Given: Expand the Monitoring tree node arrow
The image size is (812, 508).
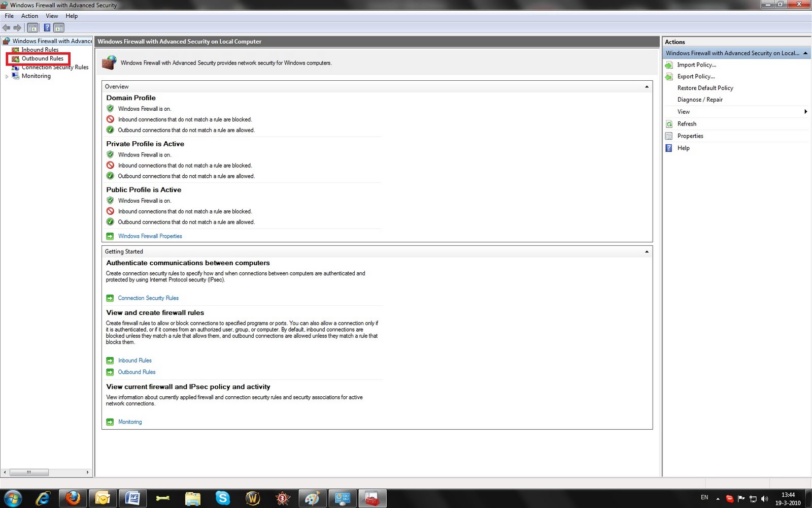Looking at the screenshot, I should [7, 76].
